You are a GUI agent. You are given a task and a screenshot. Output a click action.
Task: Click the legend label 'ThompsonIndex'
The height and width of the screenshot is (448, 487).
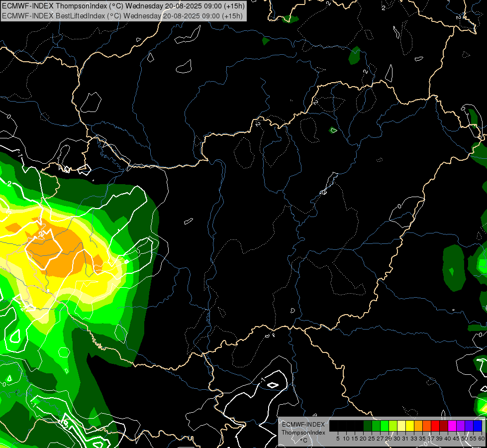(x=303, y=433)
